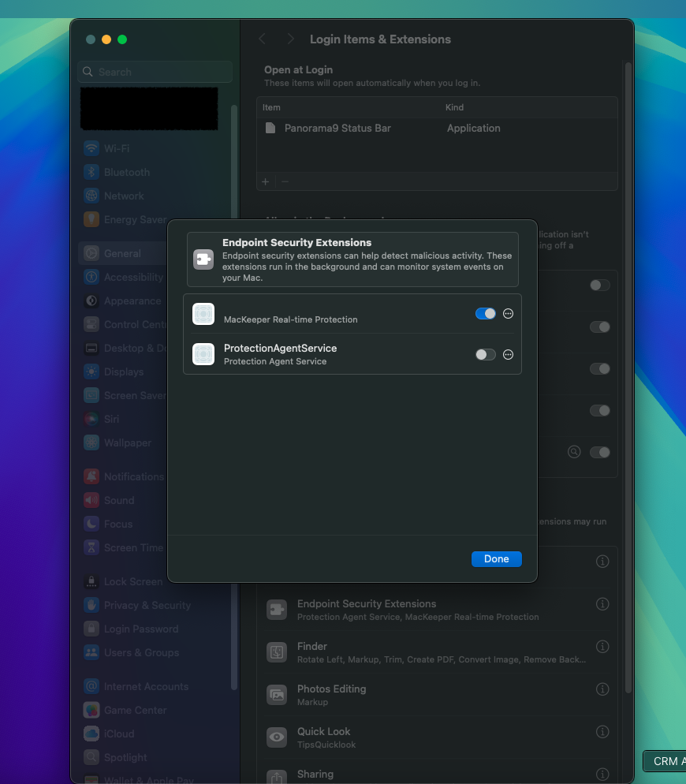
Task: Enable the ProtectionAgentService toggle
Action: (485, 354)
